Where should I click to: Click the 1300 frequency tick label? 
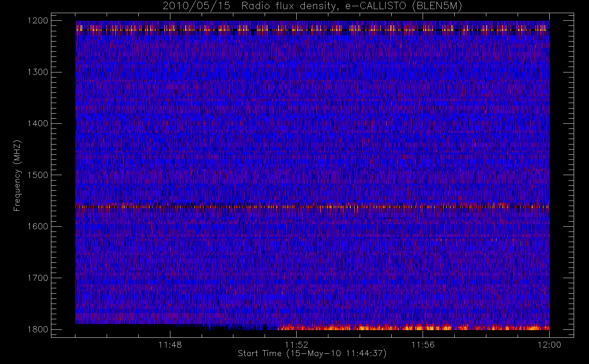click(x=38, y=72)
